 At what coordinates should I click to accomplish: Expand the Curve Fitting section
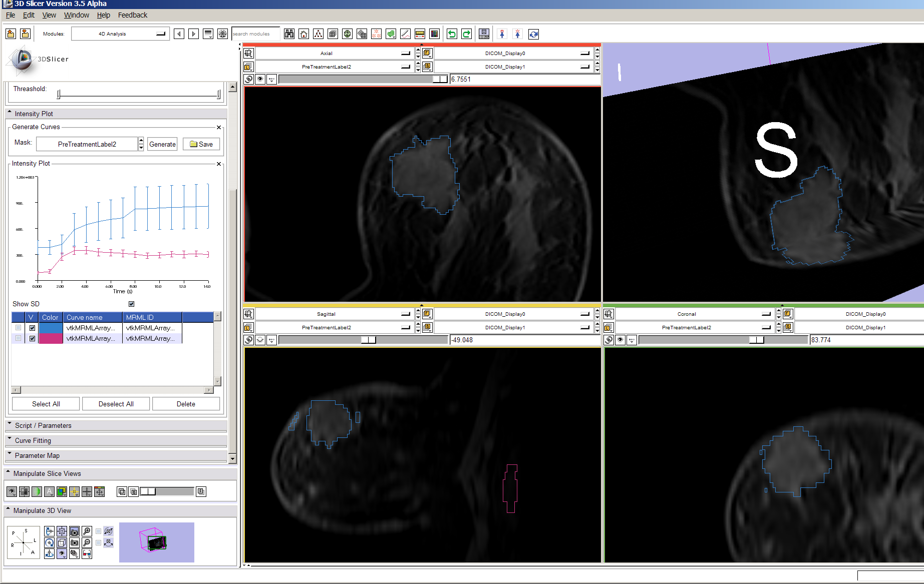click(33, 440)
